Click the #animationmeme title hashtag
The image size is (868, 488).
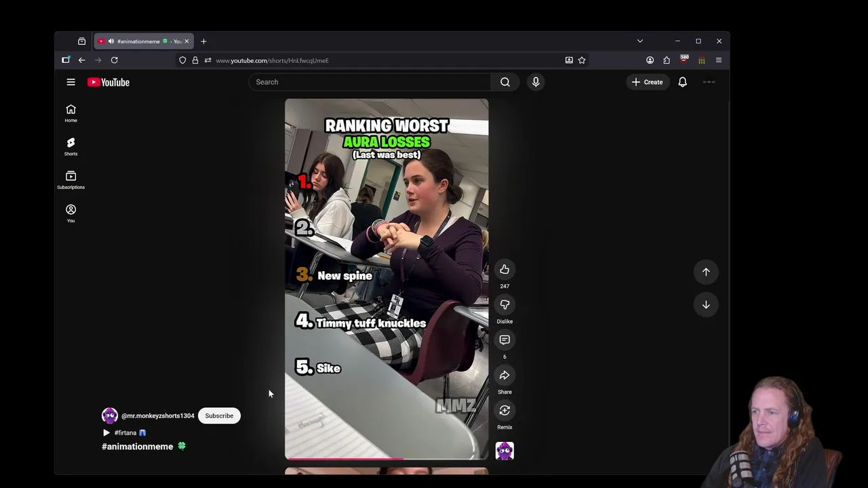pos(138,447)
